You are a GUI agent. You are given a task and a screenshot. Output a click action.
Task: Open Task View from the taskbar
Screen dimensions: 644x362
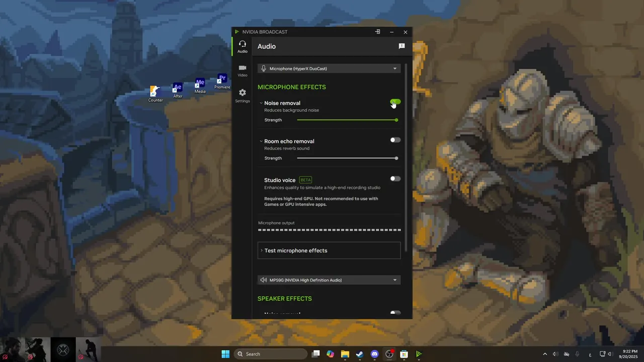pyautogui.click(x=315, y=354)
